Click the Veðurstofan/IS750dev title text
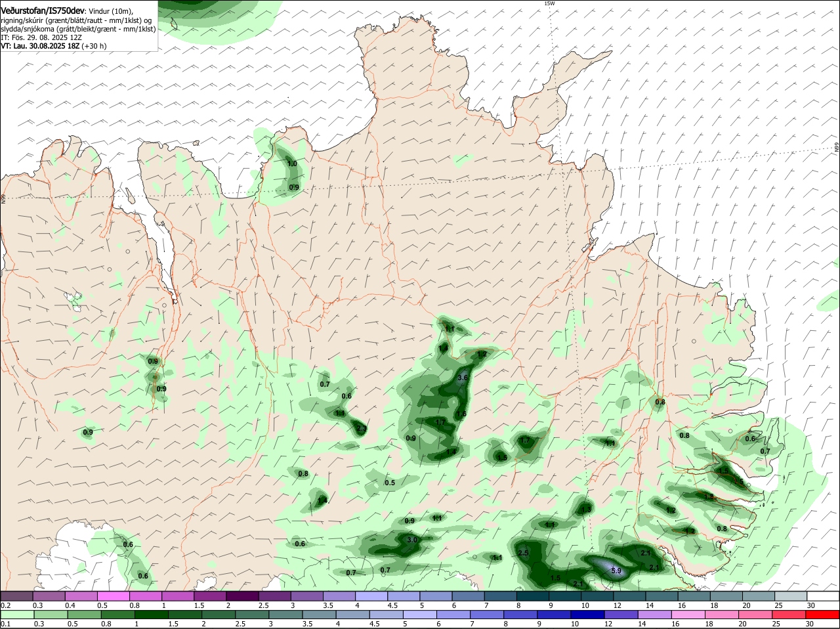This screenshot has width=840, height=629. tap(43, 11)
